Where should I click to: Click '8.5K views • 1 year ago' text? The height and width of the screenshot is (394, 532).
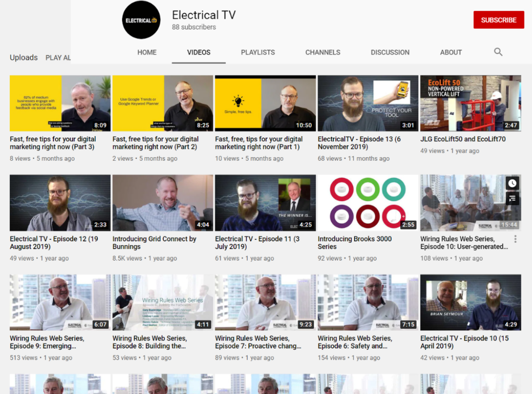coord(144,258)
